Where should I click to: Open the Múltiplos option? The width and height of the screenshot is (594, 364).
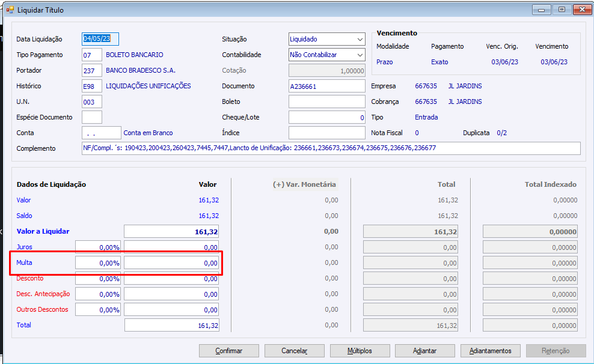point(360,351)
